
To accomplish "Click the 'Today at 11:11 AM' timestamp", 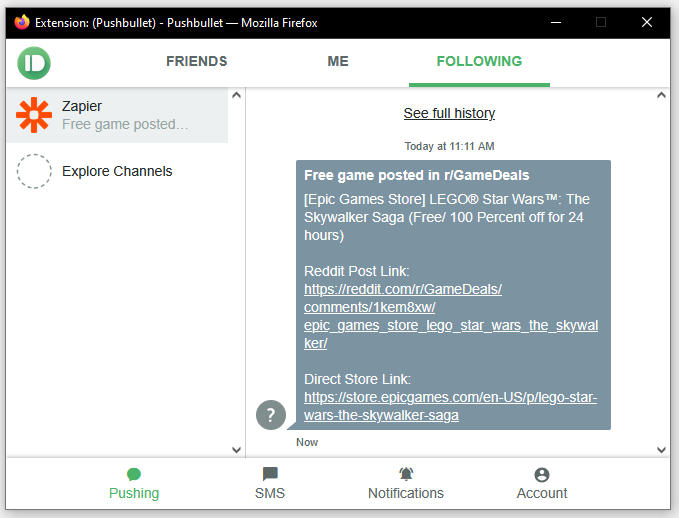I will 449,146.
